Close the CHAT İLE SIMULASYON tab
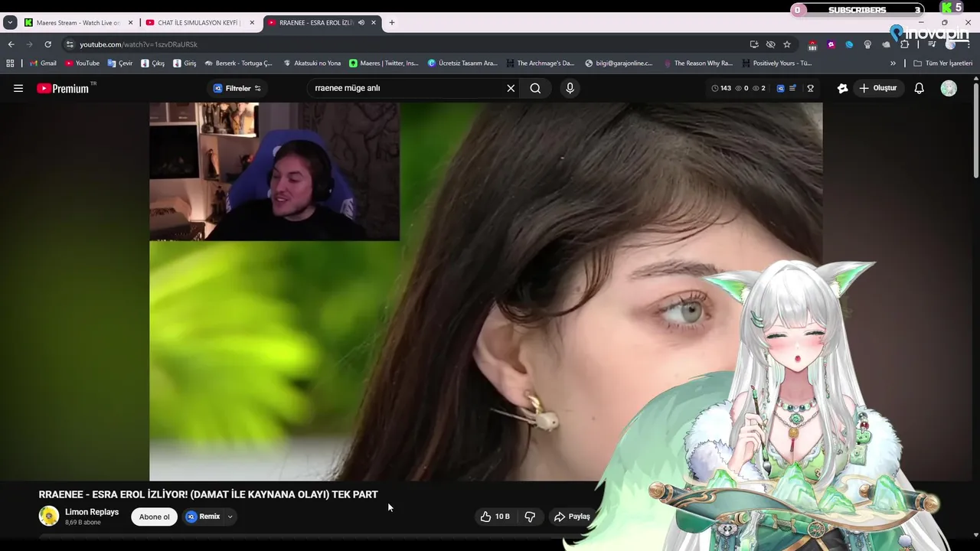The height and width of the screenshot is (551, 980). tap(253, 22)
